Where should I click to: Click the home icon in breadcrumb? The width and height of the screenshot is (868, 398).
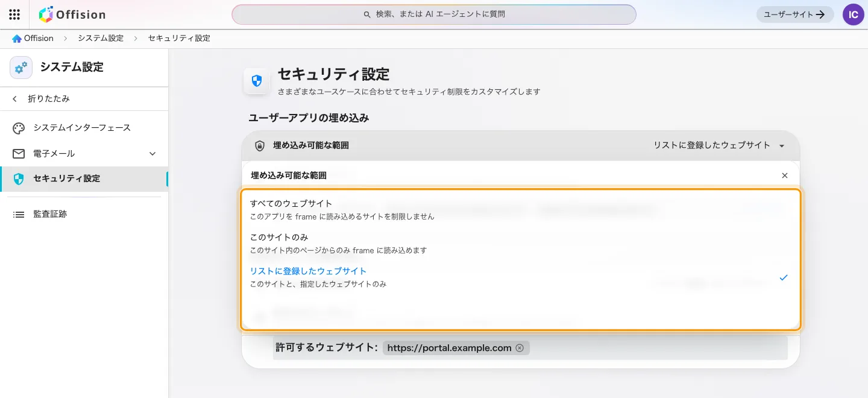[17, 39]
